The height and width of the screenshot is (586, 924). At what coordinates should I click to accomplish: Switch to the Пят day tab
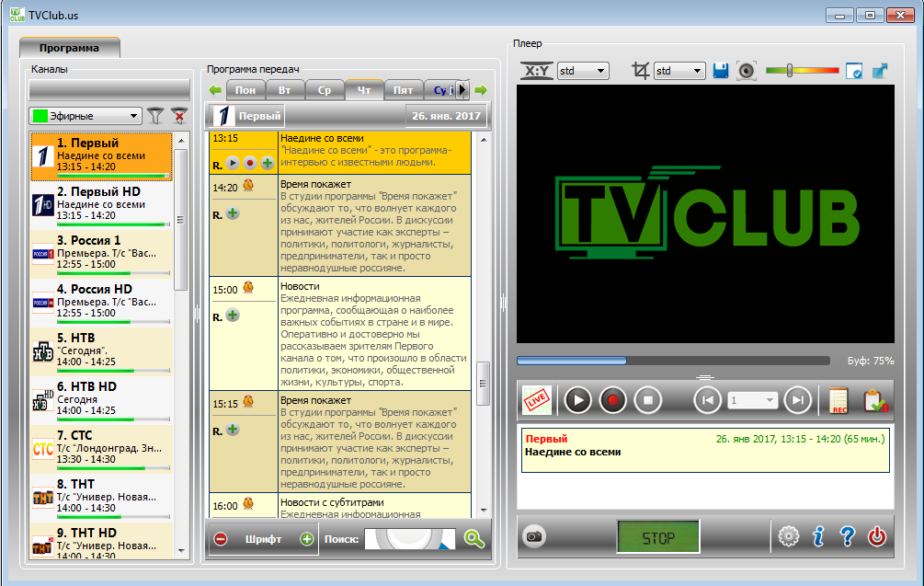pos(403,90)
